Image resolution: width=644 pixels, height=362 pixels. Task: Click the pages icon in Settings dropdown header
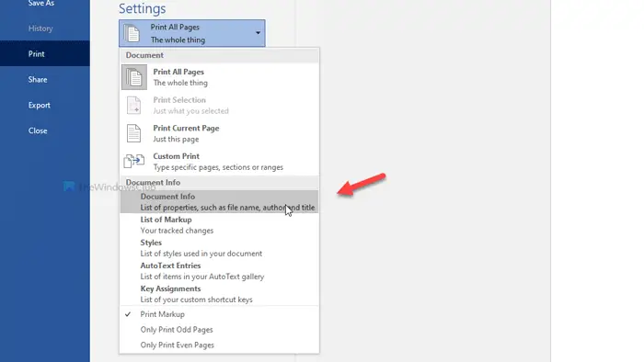point(132,33)
